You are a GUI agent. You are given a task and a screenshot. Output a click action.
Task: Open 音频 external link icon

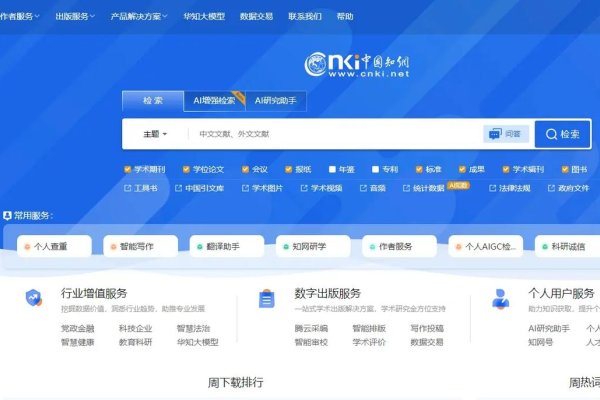click(x=363, y=188)
